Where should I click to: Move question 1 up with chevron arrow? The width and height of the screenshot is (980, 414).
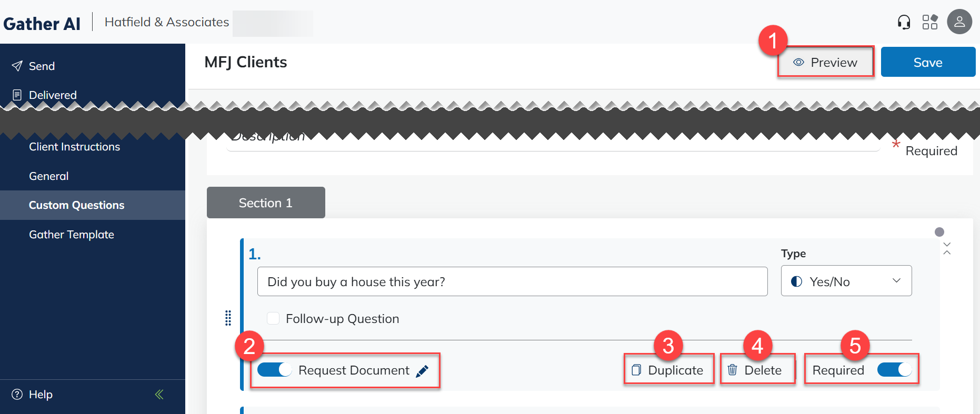tap(947, 253)
